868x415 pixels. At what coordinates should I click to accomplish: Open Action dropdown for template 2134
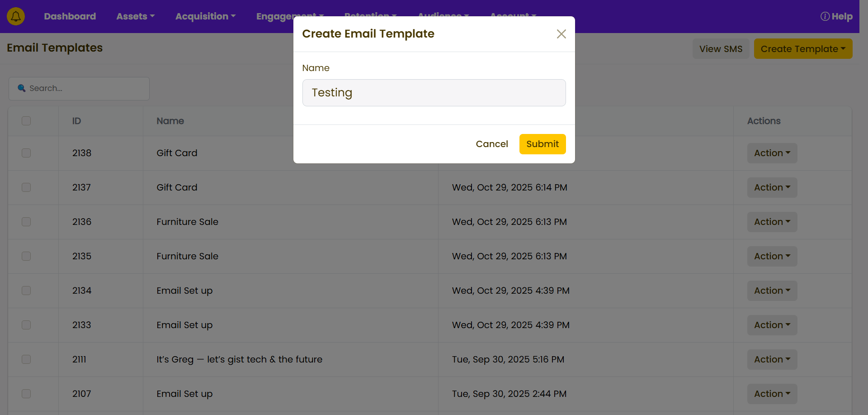coord(772,291)
